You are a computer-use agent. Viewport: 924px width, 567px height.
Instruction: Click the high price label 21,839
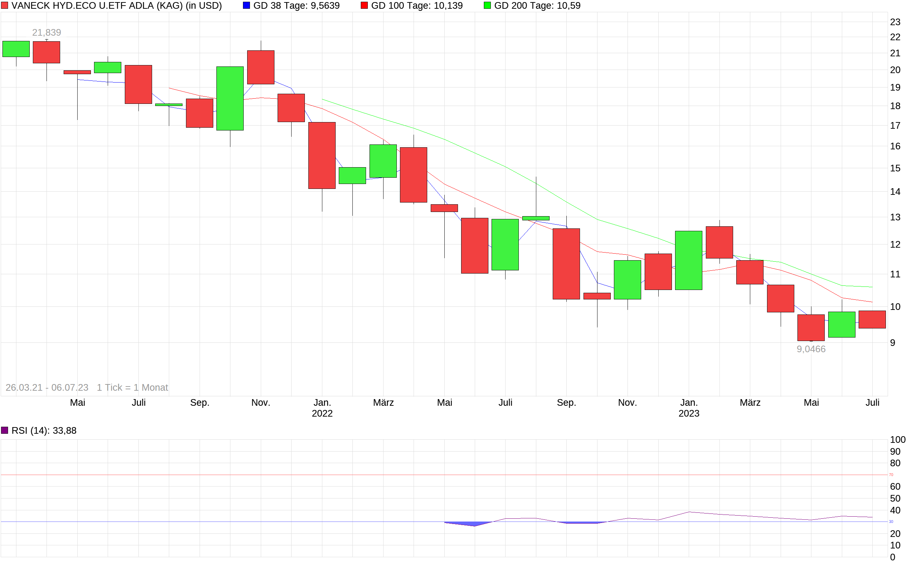point(46,32)
